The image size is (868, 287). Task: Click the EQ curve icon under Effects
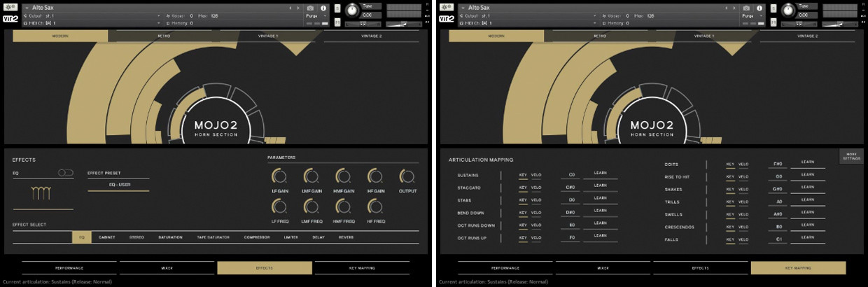[41, 193]
